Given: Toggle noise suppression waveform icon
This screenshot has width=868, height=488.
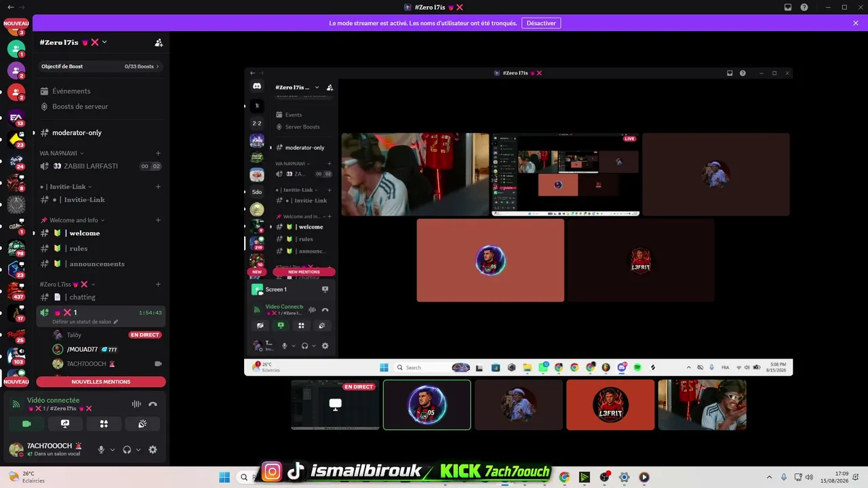Looking at the screenshot, I should click(x=136, y=404).
